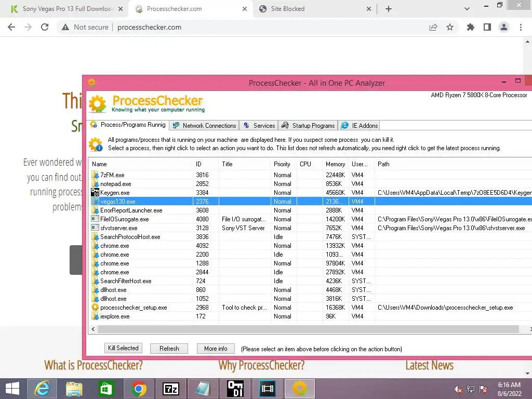The image size is (532, 399).
Task: Select the notepad.exe process row
Action: 311,184
